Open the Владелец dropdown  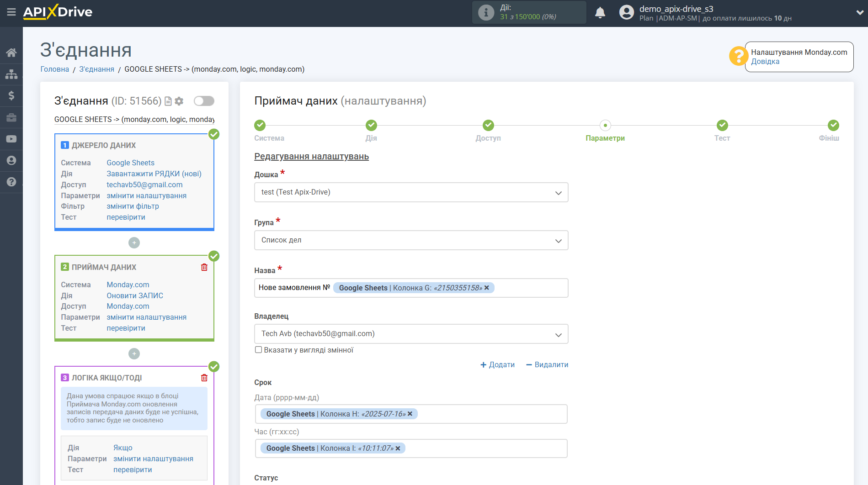click(x=411, y=334)
